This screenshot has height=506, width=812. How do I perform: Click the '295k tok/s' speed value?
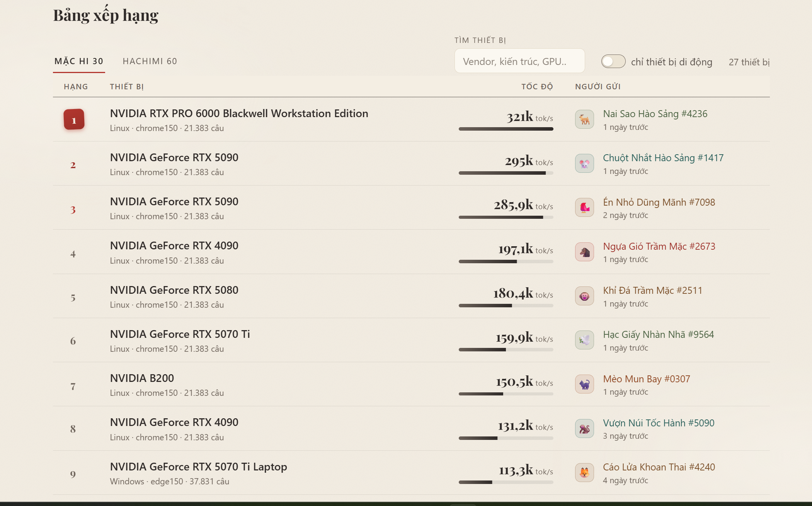529,161
